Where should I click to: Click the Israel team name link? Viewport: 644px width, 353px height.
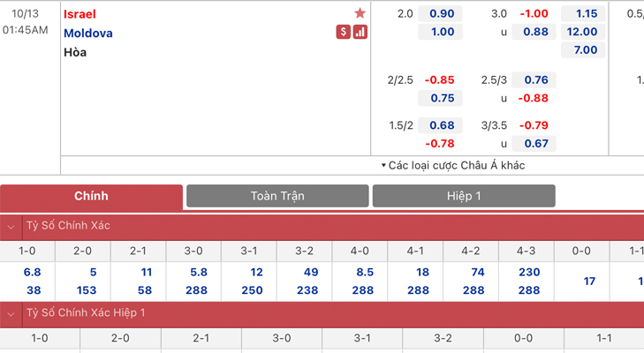pos(80,14)
